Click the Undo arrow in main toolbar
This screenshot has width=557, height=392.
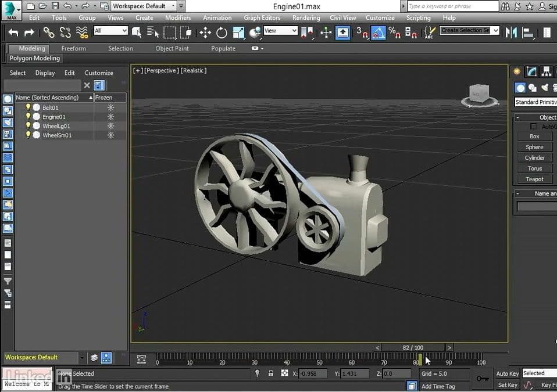(13, 33)
